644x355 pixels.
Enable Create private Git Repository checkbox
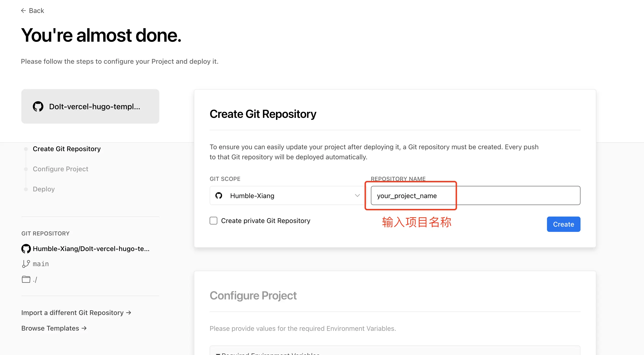coord(213,221)
